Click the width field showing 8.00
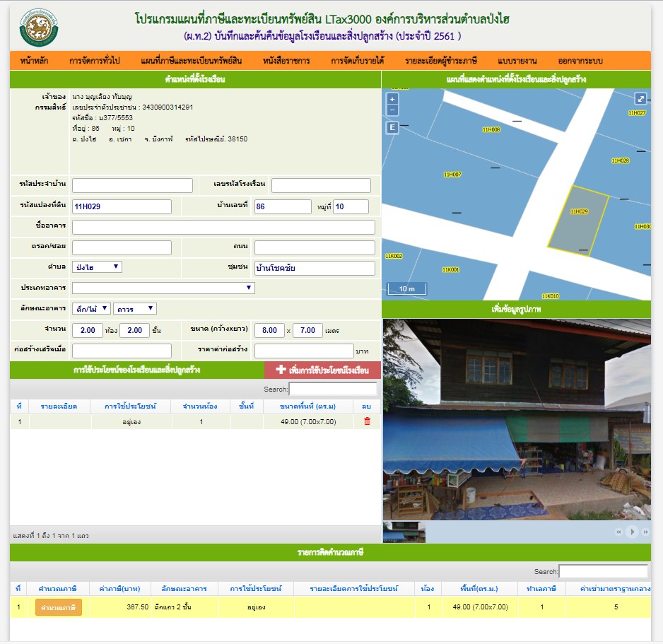Image resolution: width=663 pixels, height=644 pixels. (x=269, y=330)
